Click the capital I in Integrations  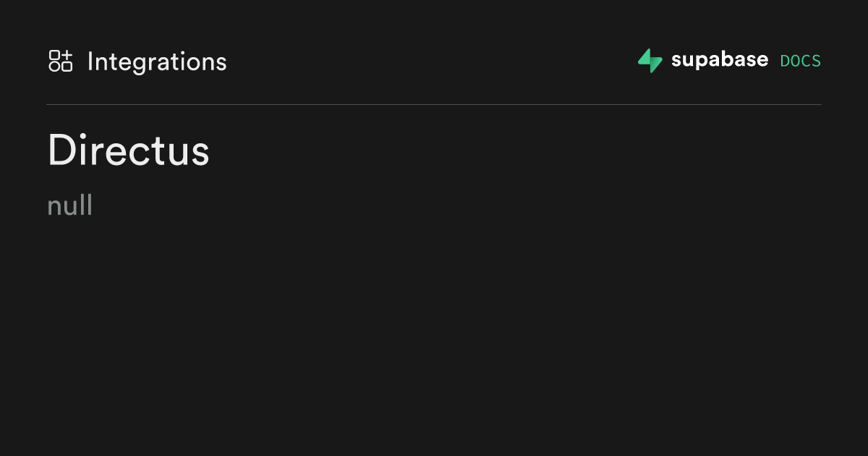click(90, 62)
